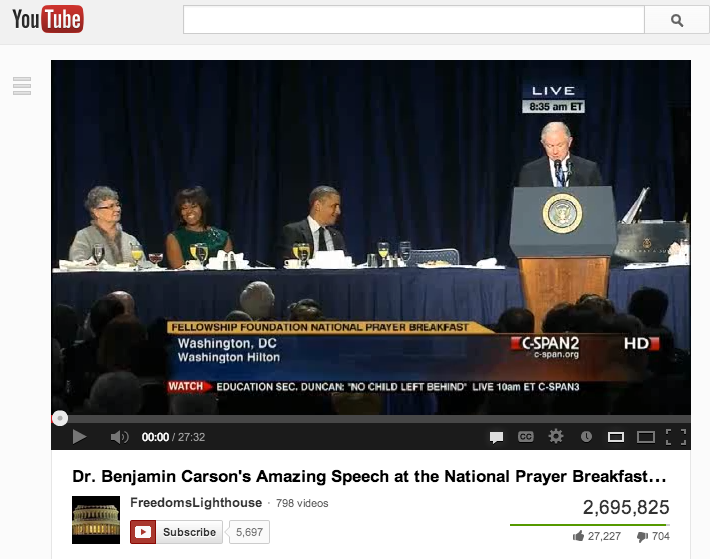
Task: Like the video with thumbs up
Action: tap(579, 537)
